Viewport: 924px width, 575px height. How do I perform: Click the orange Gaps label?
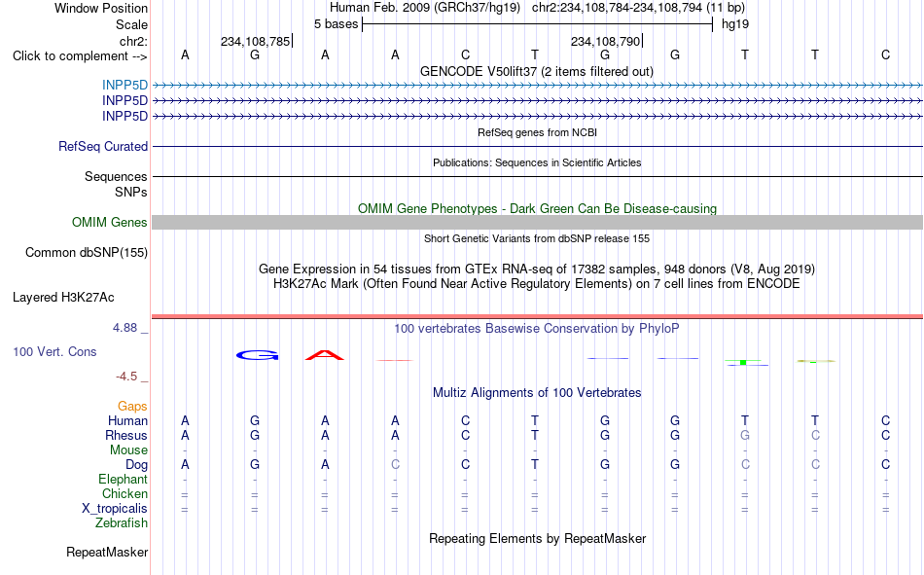[132, 406]
